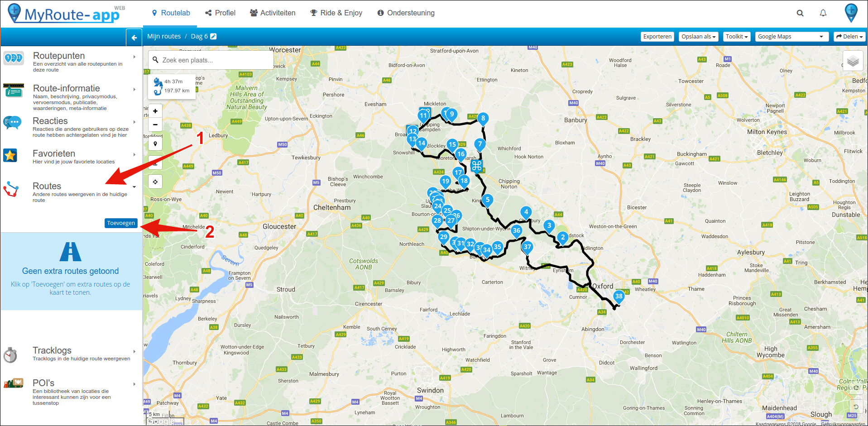Screen dimensions: 868x426
Task: Center the map with the crosshair tool
Action: click(155, 182)
